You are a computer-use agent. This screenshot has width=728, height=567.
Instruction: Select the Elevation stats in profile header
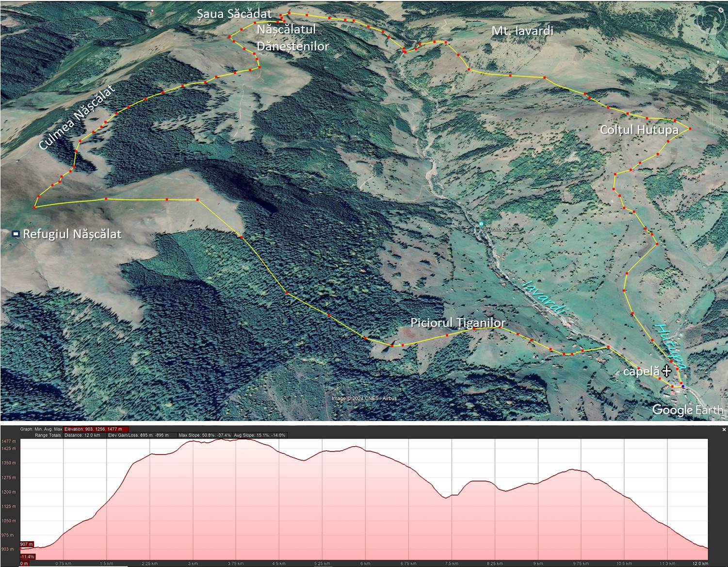coord(96,429)
